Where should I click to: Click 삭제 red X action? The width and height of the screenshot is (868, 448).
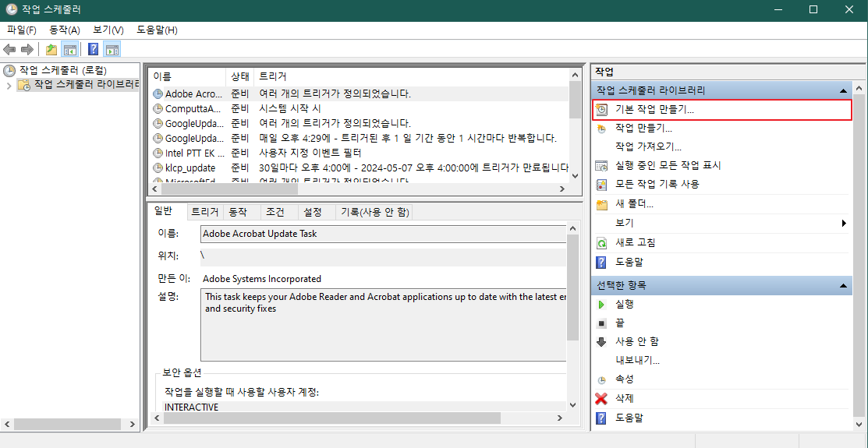[x=625, y=398]
